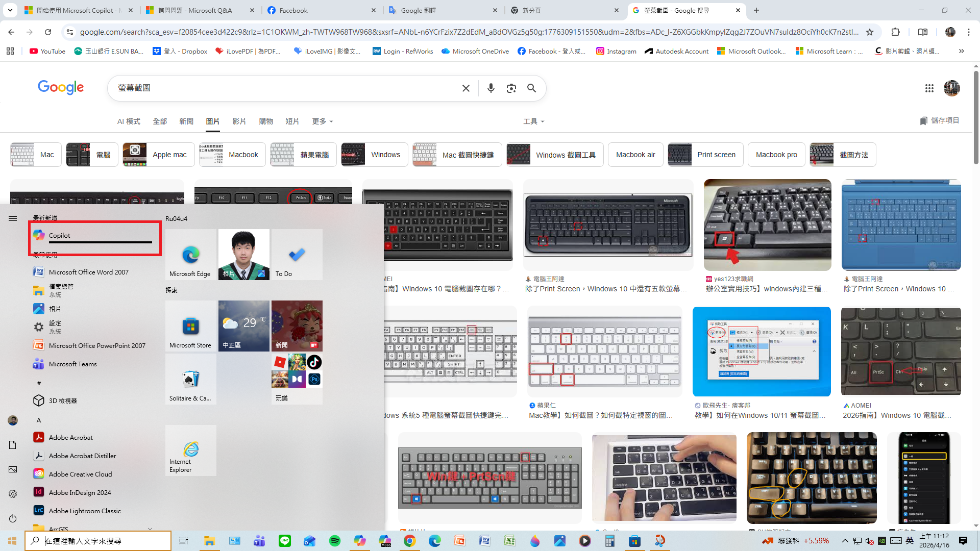Screen dimensions: 980x551
Task: Open the Solitaire & Ca... tile
Action: (x=191, y=379)
